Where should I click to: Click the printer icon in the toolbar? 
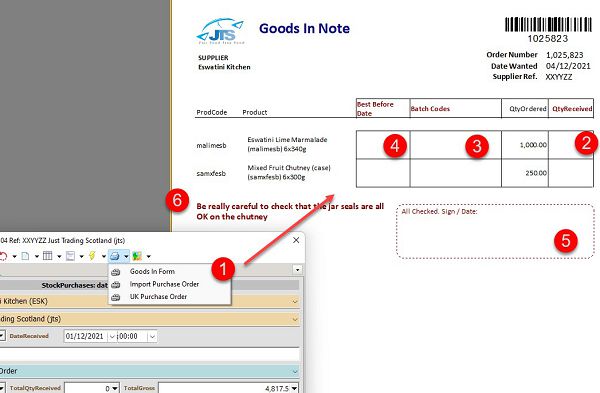(114, 256)
